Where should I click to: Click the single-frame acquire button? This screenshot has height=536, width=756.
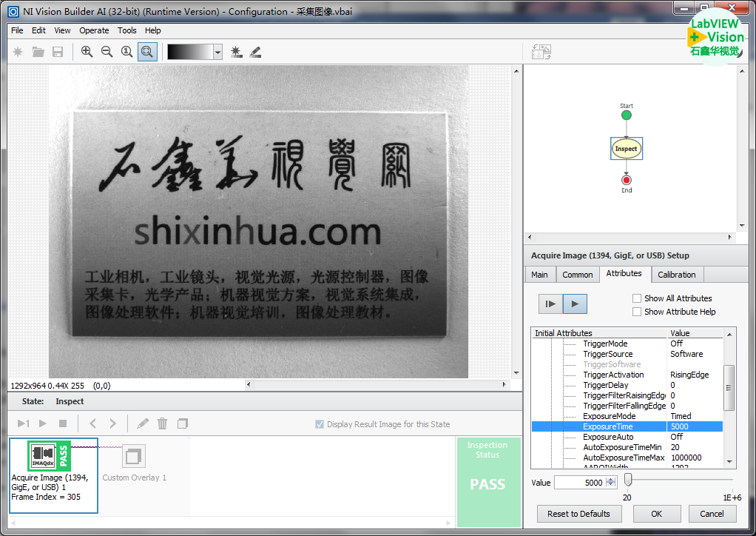point(550,304)
